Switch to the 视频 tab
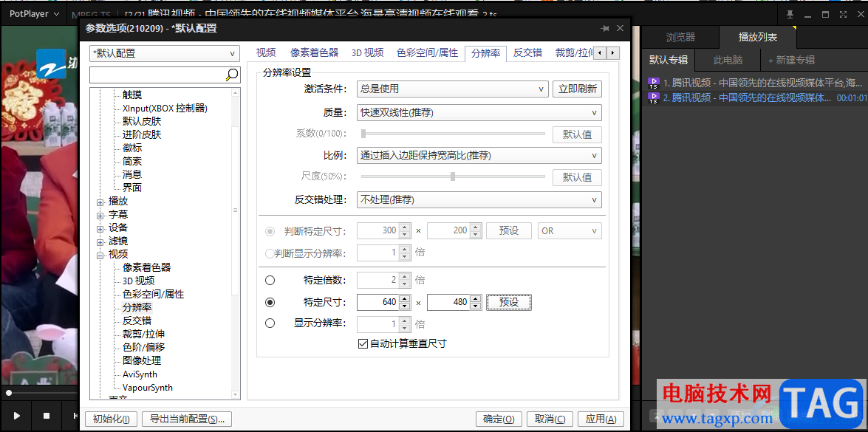The image size is (868, 432). pos(266,53)
